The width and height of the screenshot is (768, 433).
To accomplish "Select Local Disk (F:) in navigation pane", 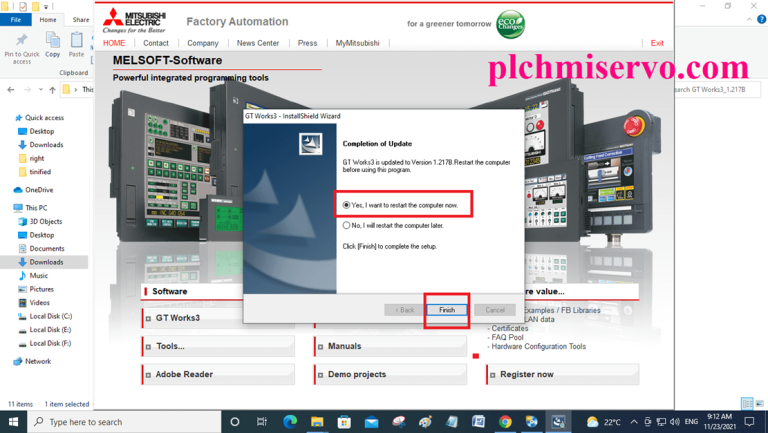I will [x=45, y=343].
